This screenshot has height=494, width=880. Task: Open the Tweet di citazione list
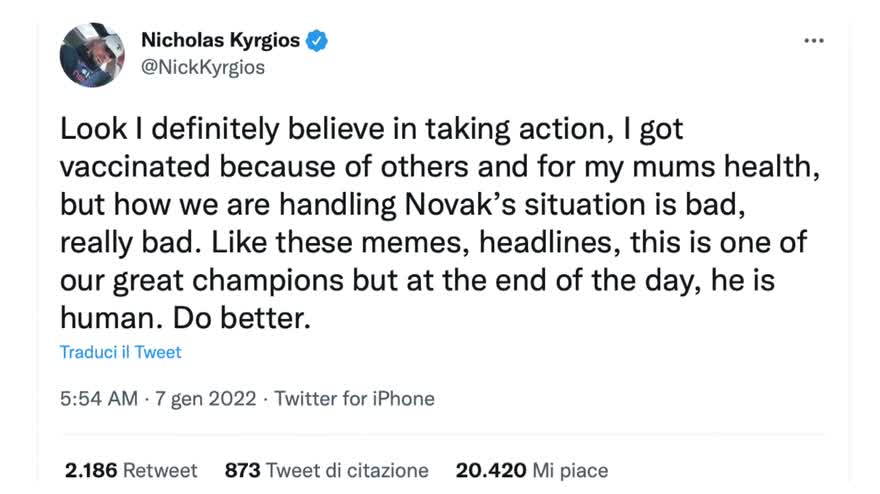(x=347, y=470)
